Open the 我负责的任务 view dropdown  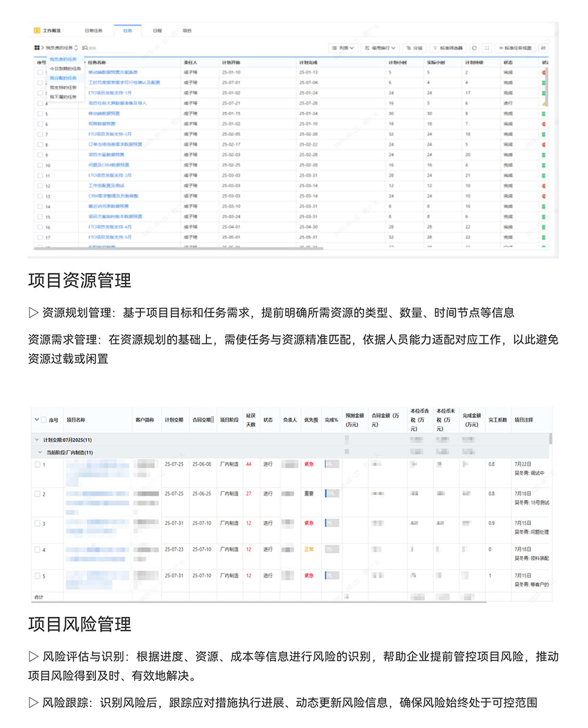pyautogui.click(x=61, y=48)
